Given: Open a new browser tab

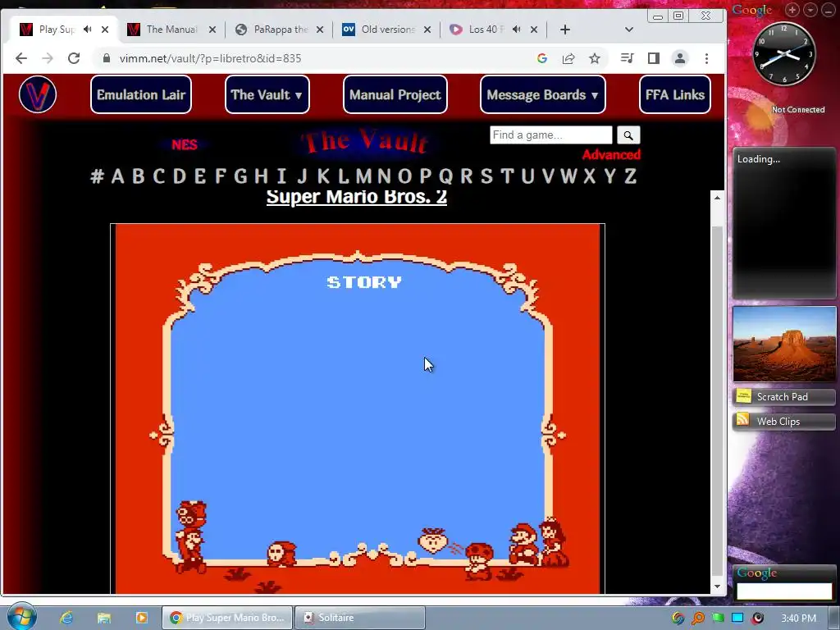Looking at the screenshot, I should point(564,30).
